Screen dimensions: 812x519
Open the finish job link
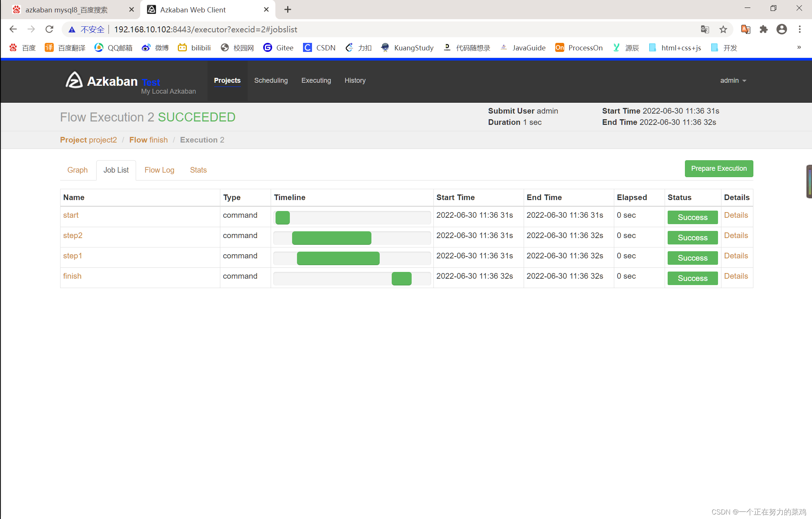(72, 276)
